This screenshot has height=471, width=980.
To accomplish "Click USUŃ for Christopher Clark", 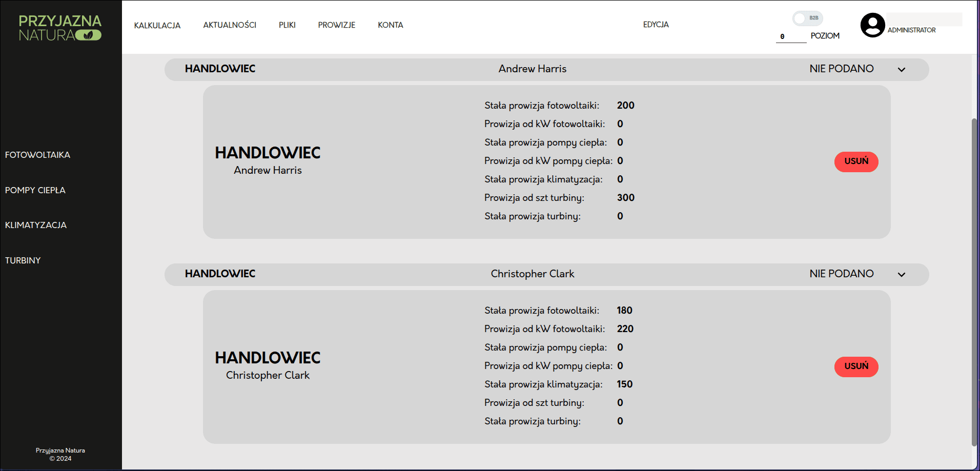I will [x=856, y=367].
